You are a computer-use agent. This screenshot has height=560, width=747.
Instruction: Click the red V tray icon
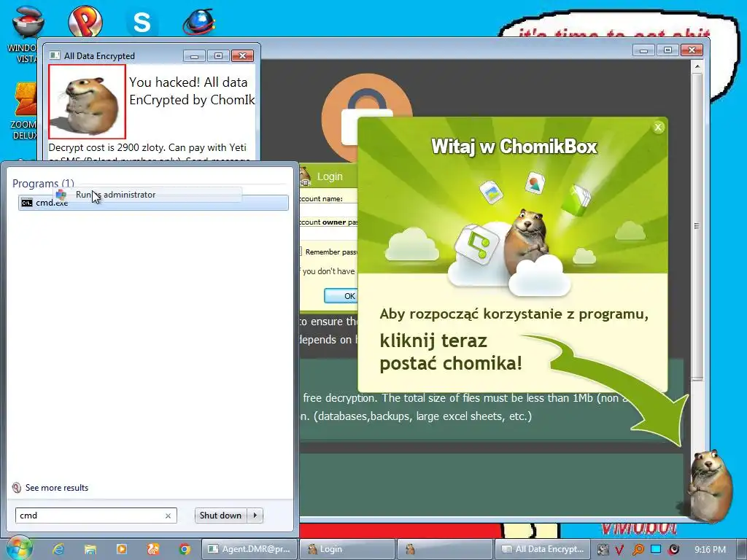click(x=619, y=550)
